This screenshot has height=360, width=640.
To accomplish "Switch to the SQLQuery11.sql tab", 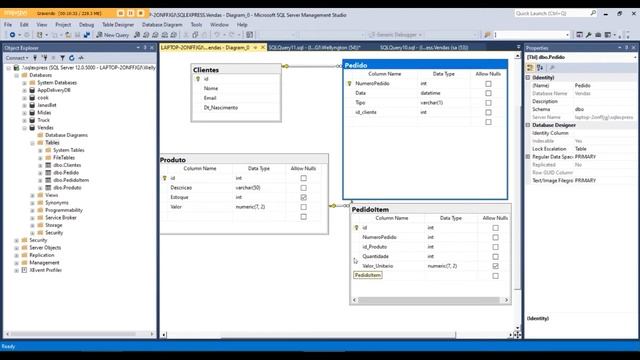I will [314, 48].
